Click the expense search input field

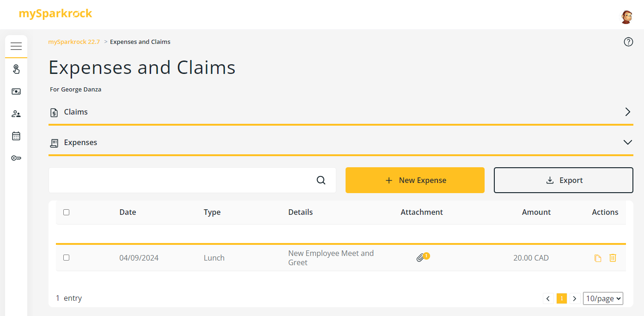coord(180,180)
